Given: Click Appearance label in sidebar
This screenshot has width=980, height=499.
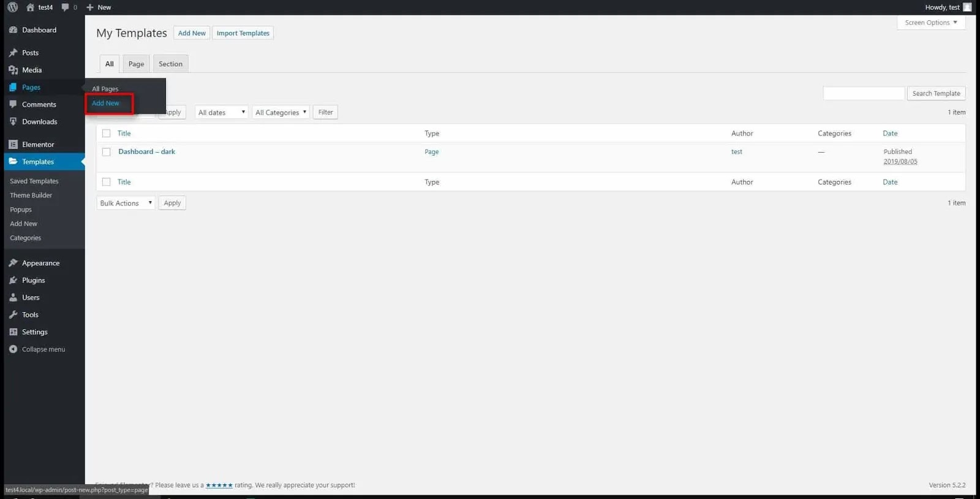Looking at the screenshot, I should click(x=40, y=263).
